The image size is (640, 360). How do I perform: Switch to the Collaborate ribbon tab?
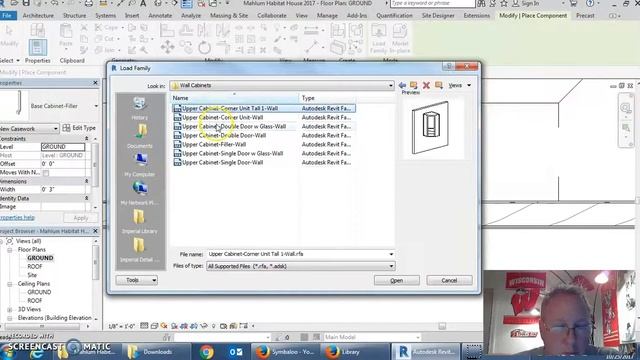(272, 16)
